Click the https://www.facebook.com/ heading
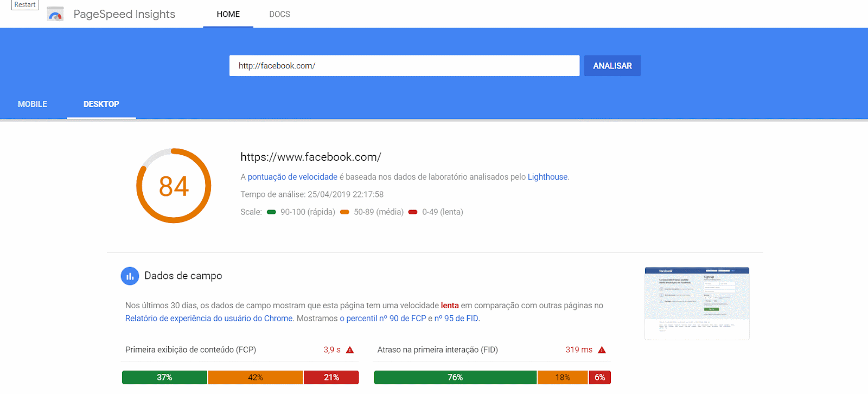This screenshot has height=394, width=868. (x=311, y=157)
